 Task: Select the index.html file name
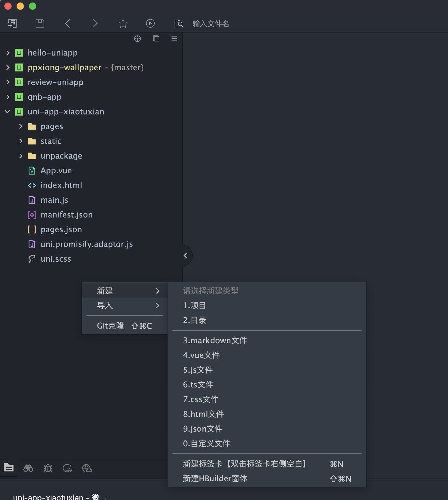(61, 185)
